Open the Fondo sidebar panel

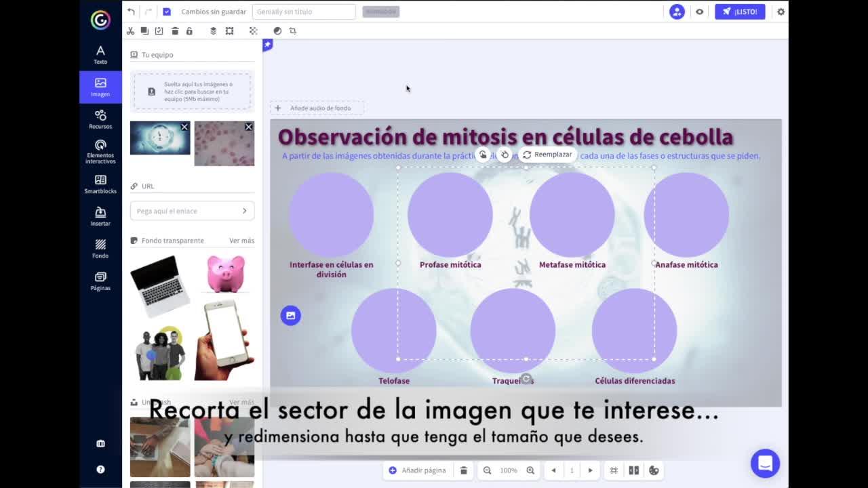[100, 249]
